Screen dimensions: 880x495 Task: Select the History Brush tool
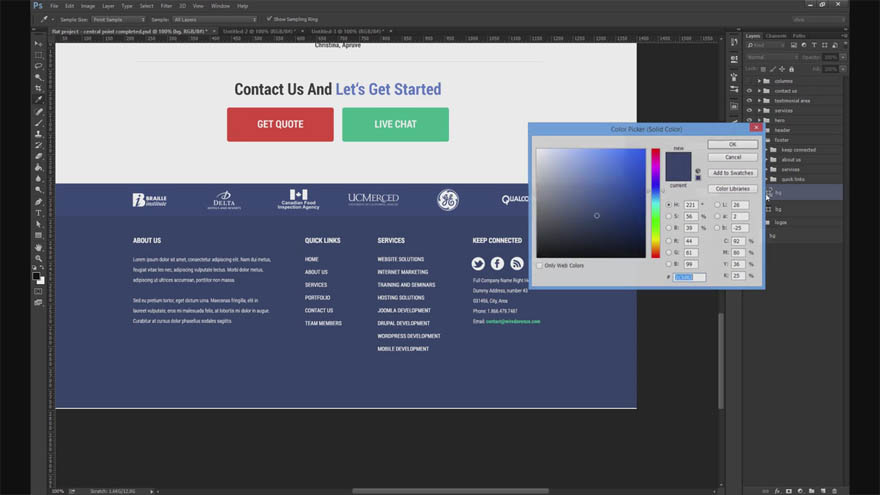point(38,145)
